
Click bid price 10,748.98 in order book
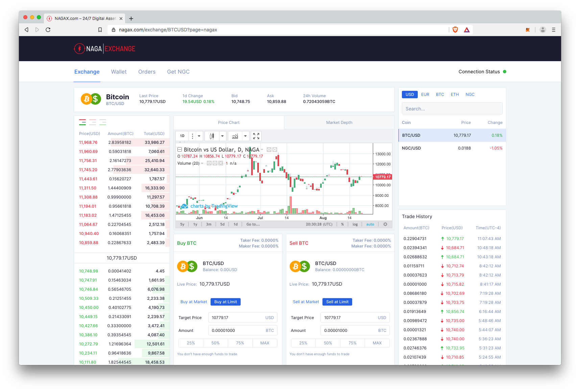[x=89, y=271]
